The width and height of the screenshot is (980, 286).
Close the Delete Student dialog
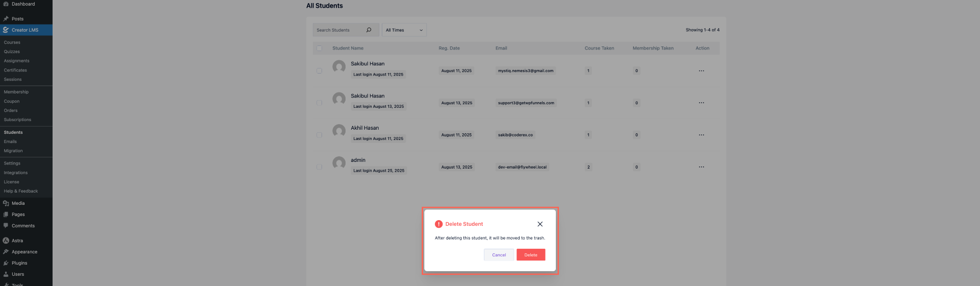(540, 224)
